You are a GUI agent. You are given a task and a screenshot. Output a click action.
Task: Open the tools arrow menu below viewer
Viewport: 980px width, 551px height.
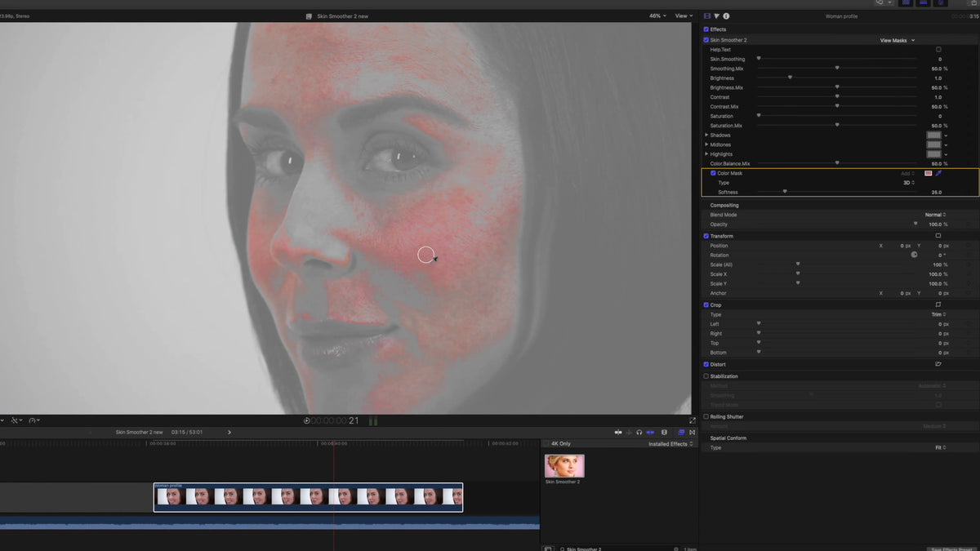pos(16,420)
